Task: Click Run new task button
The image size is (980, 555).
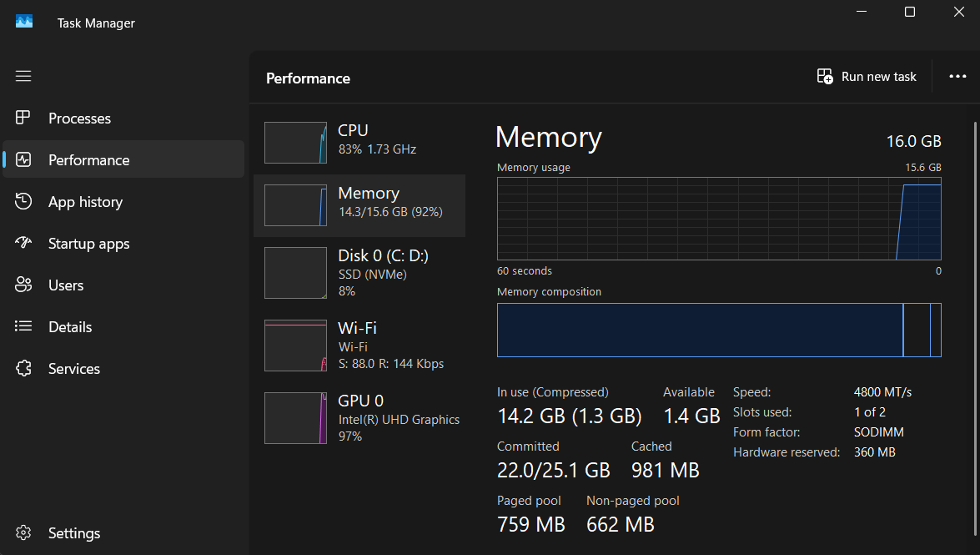Action: (867, 77)
